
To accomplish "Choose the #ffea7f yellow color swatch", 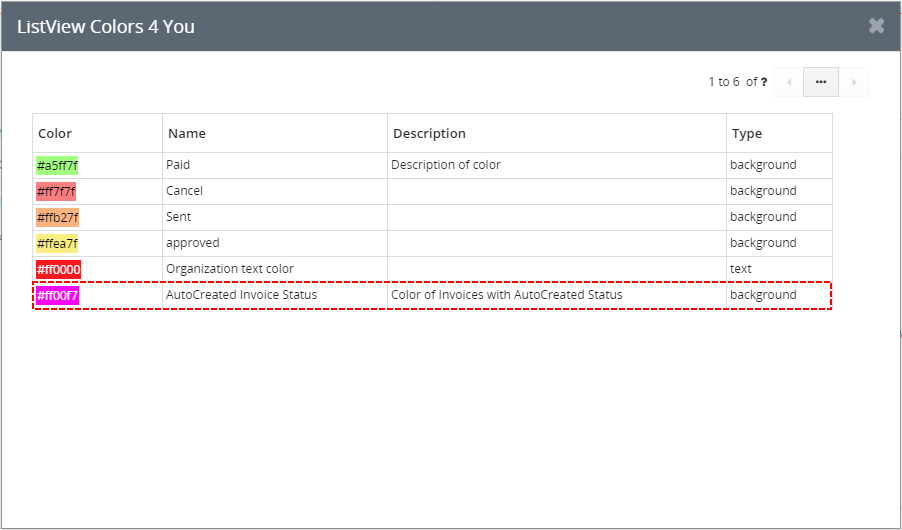I will (x=57, y=243).
